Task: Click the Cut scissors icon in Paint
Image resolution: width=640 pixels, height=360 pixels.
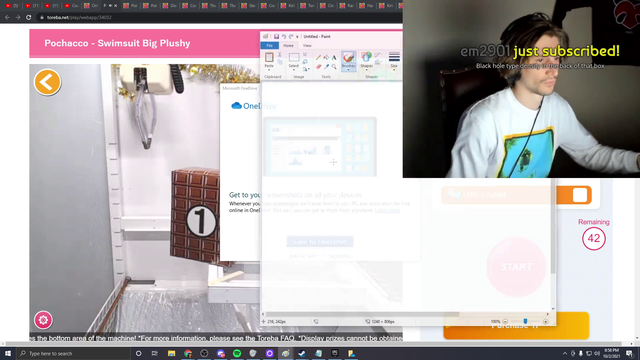Action: 280,55
